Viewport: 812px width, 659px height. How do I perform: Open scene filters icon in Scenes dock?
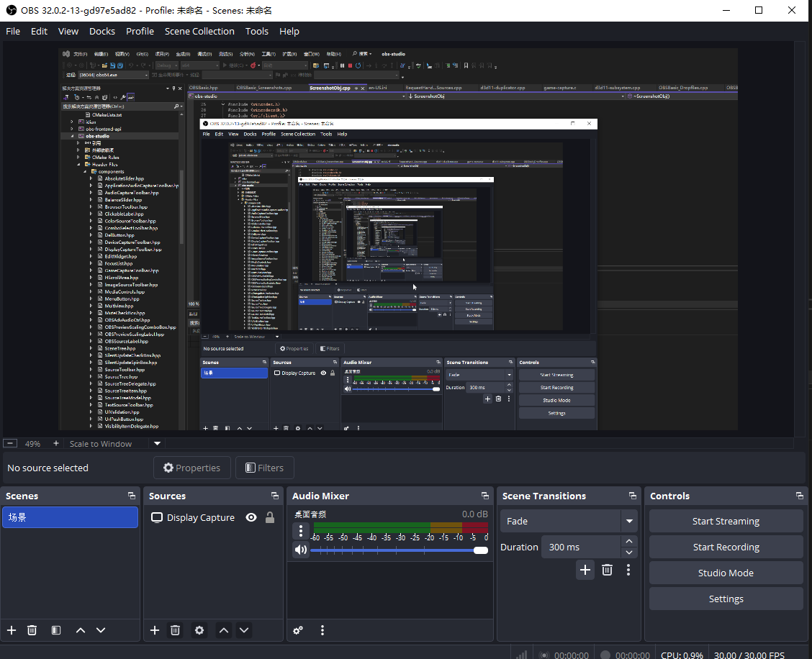(56, 630)
